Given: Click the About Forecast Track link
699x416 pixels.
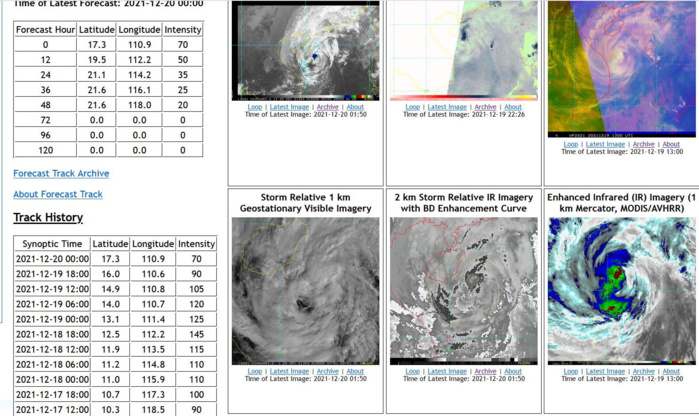Looking at the screenshot, I should [x=57, y=194].
